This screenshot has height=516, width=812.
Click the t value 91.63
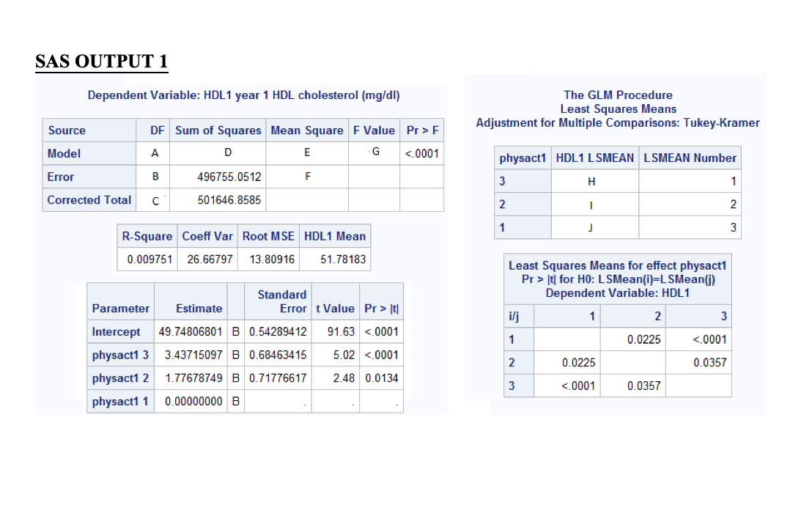click(x=341, y=332)
